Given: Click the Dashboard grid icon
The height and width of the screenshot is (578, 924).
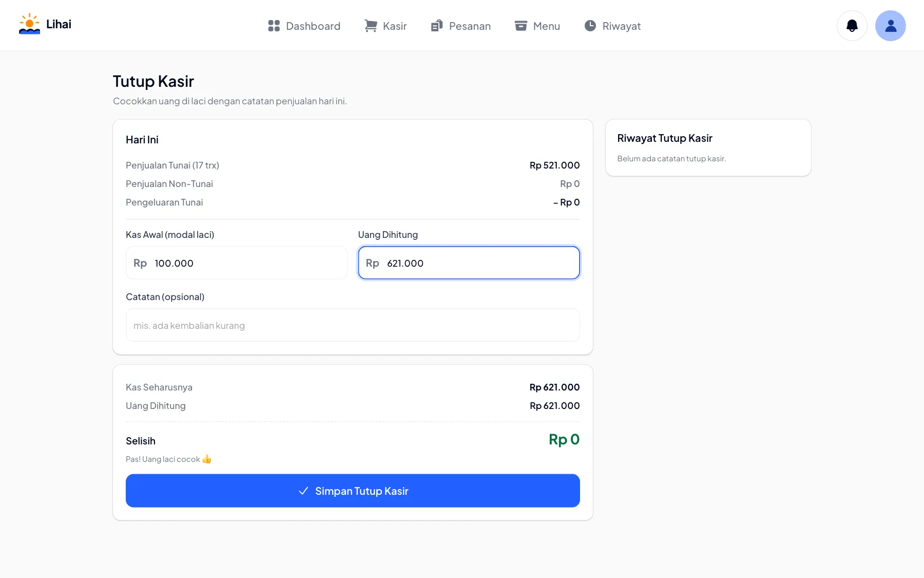Looking at the screenshot, I should [x=274, y=26].
